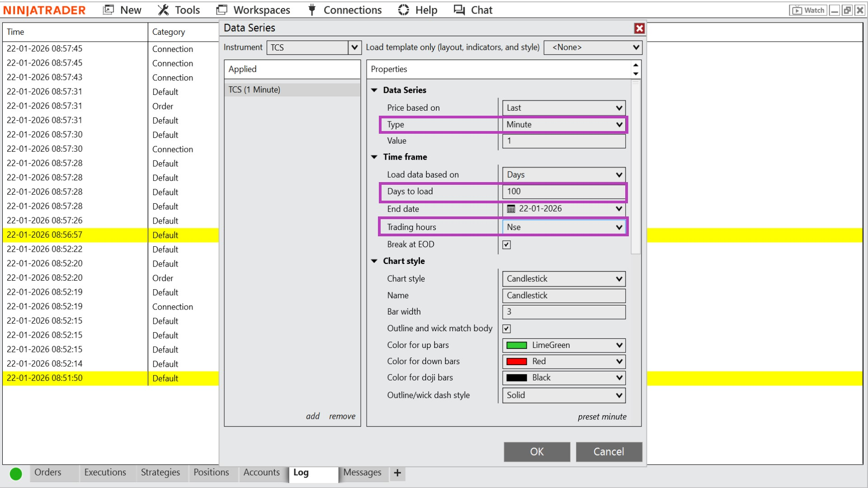Viewport: 868px width, 488px height.
Task: Click the NinjaTrader logo
Action: tap(44, 10)
